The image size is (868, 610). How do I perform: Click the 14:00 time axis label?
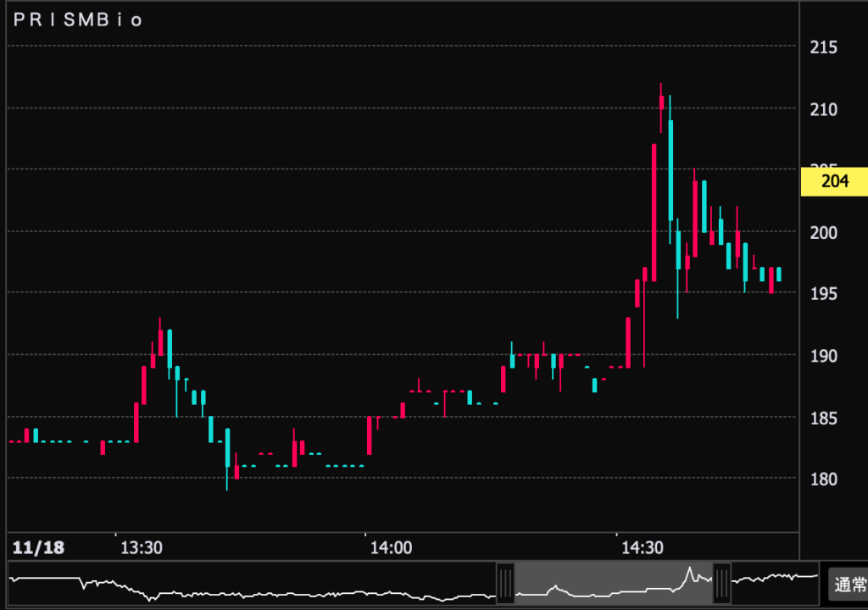(x=391, y=548)
